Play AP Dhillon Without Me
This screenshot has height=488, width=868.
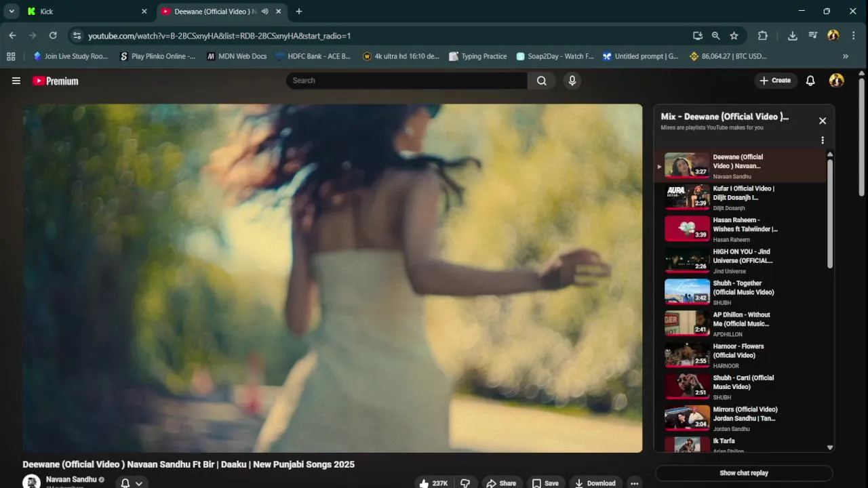(x=741, y=324)
